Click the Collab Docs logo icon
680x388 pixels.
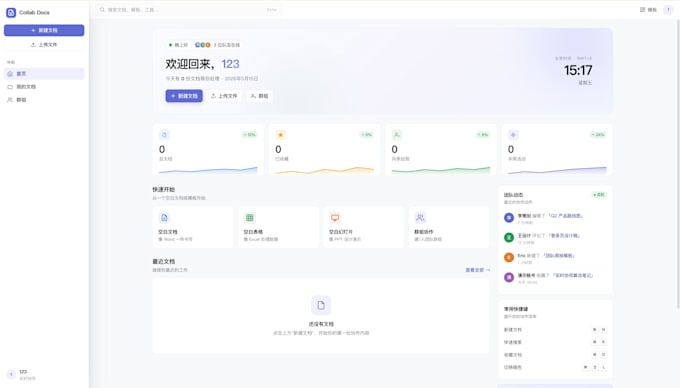11,13
